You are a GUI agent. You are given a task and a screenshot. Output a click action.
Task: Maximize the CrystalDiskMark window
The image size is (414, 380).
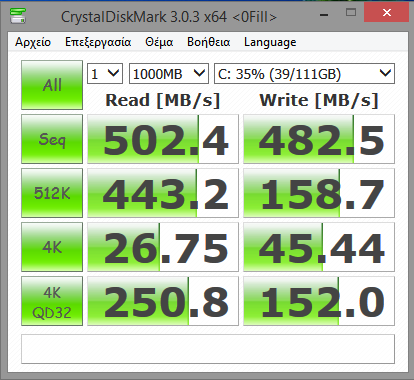351,13
